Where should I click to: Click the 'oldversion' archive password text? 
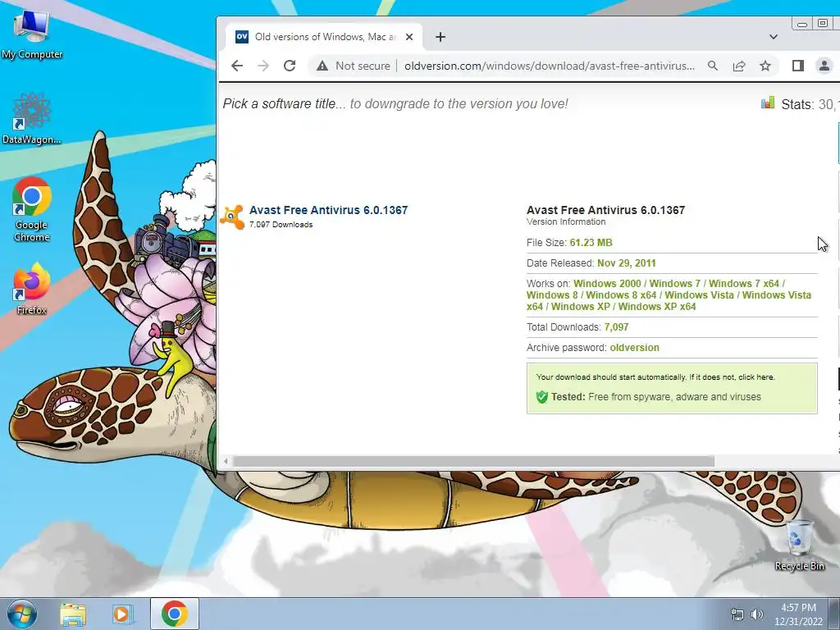click(634, 348)
